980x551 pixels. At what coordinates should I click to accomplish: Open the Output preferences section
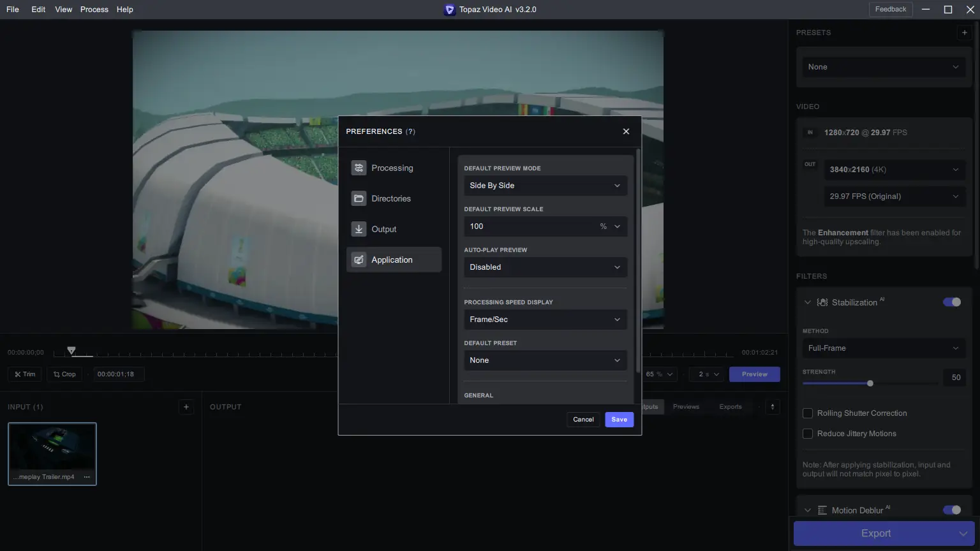tap(383, 229)
